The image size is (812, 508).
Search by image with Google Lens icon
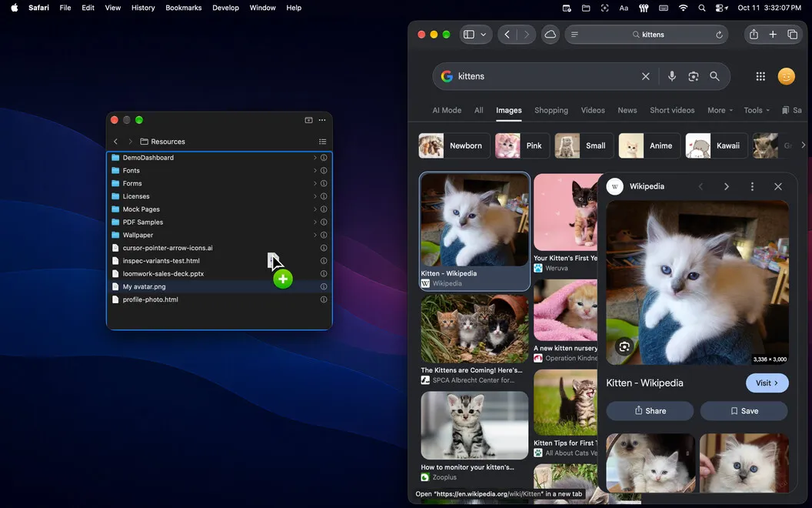(694, 76)
